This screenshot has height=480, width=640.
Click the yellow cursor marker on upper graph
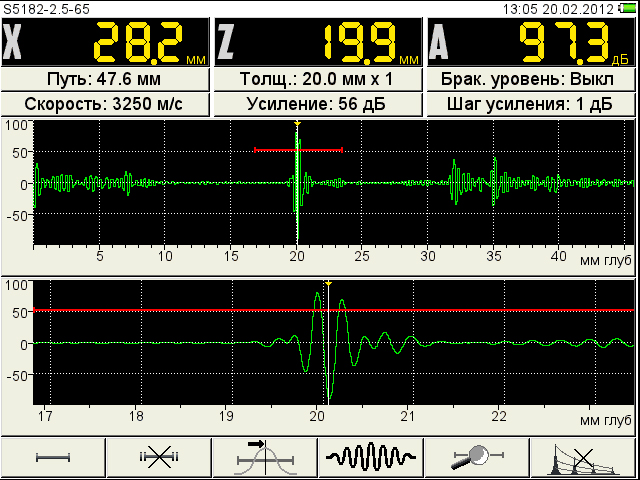point(297,124)
